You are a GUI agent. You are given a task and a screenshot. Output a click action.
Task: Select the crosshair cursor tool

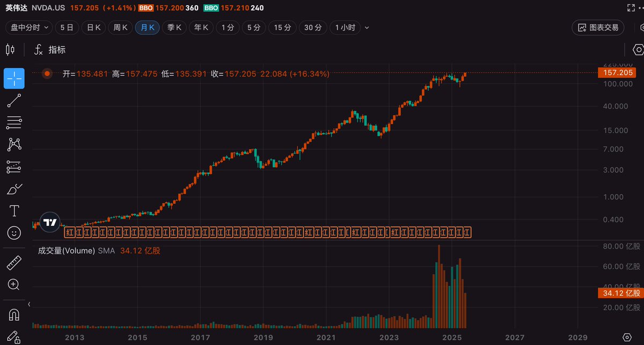(14, 79)
